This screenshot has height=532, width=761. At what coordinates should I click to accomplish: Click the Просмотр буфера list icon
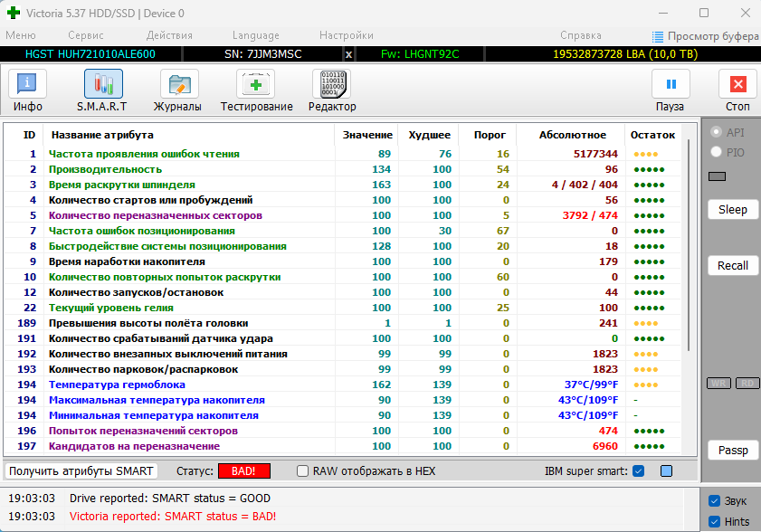(x=657, y=36)
